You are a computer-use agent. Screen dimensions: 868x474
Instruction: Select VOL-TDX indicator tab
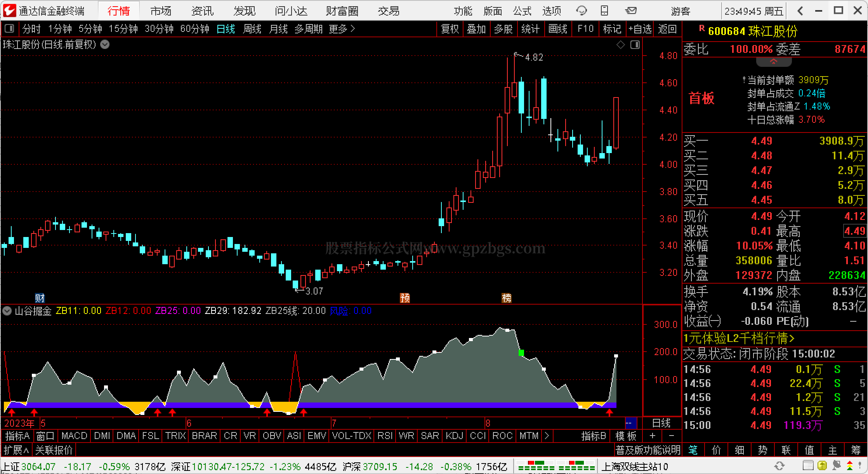(x=352, y=436)
